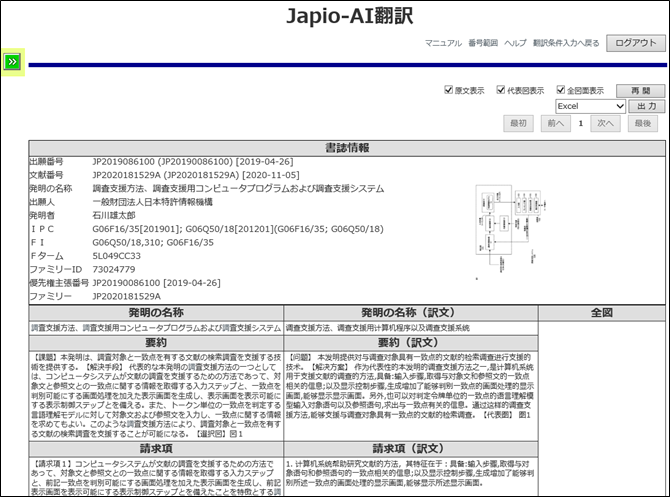Click the 再開 button
This screenshot has width=672, height=497.
(640, 91)
